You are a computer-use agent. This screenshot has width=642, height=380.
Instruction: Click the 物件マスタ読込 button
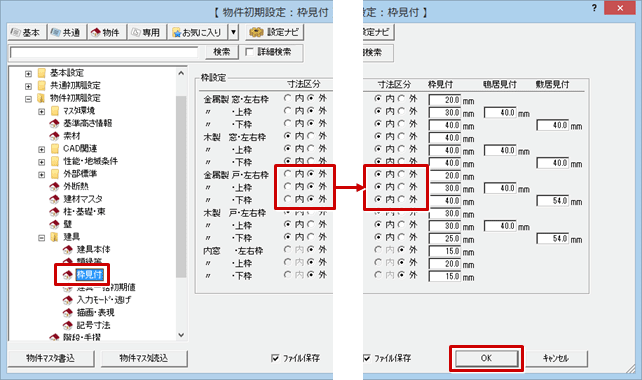click(144, 358)
